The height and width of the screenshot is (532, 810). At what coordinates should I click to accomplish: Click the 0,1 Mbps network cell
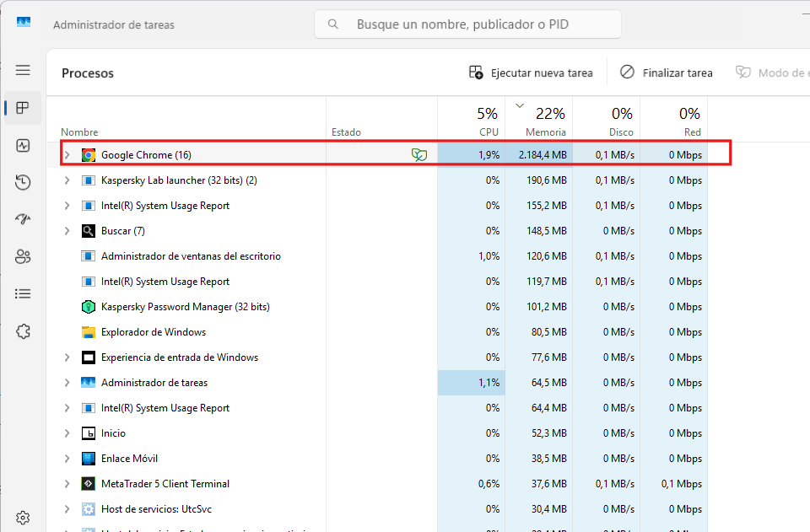tap(674, 483)
